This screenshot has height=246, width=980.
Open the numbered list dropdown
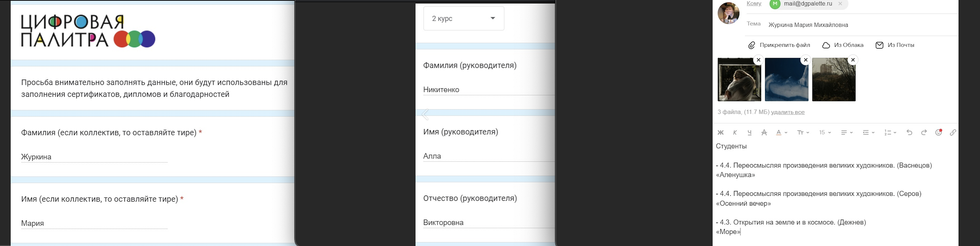pyautogui.click(x=890, y=132)
